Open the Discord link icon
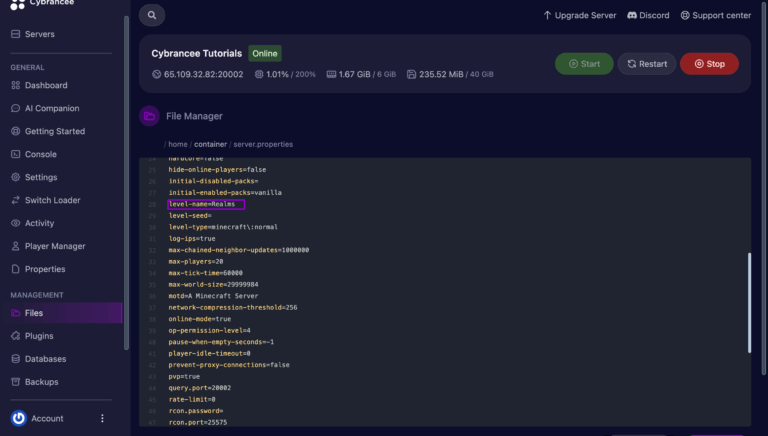 coord(632,15)
